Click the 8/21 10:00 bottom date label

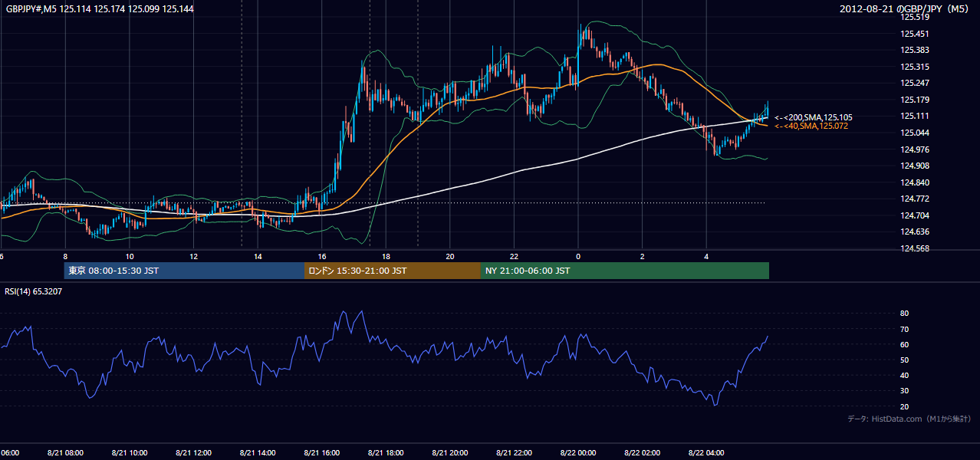click(130, 452)
